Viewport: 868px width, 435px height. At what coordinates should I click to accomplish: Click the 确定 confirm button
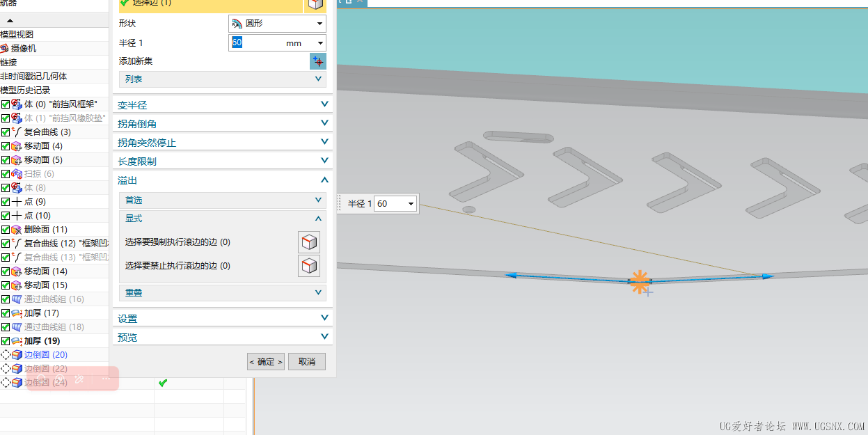click(266, 362)
